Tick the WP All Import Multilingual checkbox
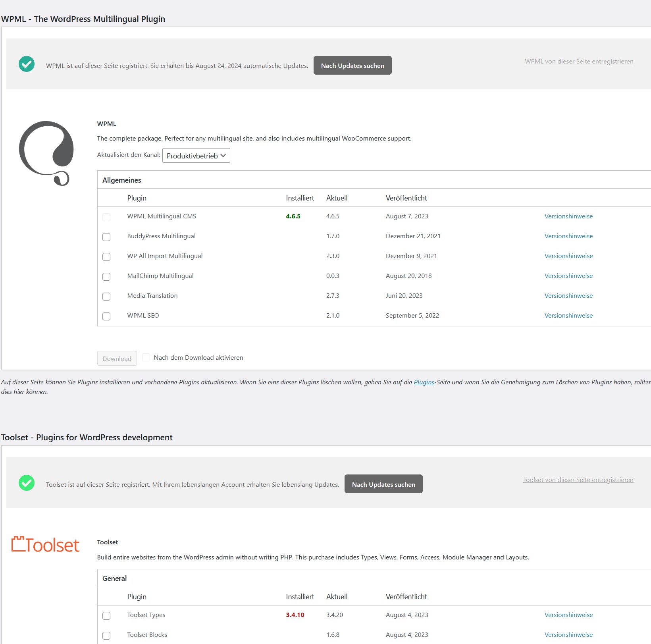This screenshot has height=644, width=651. [x=106, y=257]
